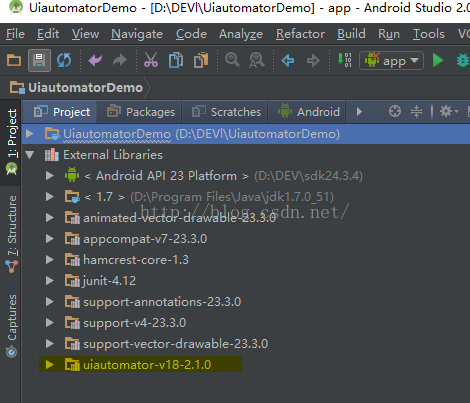
Task: Select the junit-4.12 library row
Action: tap(246, 281)
